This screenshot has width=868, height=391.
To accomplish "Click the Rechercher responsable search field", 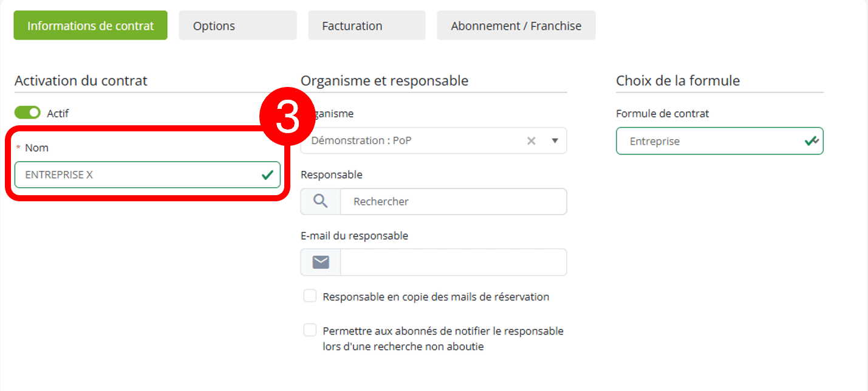I will tap(453, 201).
